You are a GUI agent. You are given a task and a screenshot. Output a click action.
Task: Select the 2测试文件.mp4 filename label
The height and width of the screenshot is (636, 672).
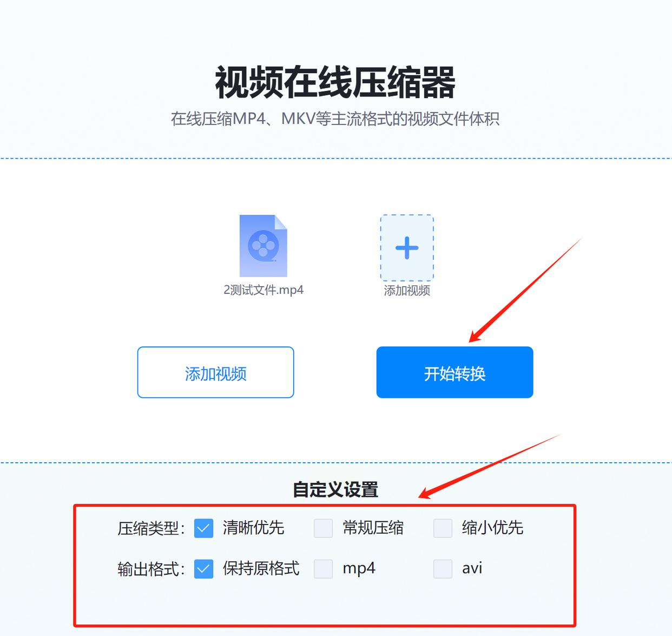(x=263, y=290)
